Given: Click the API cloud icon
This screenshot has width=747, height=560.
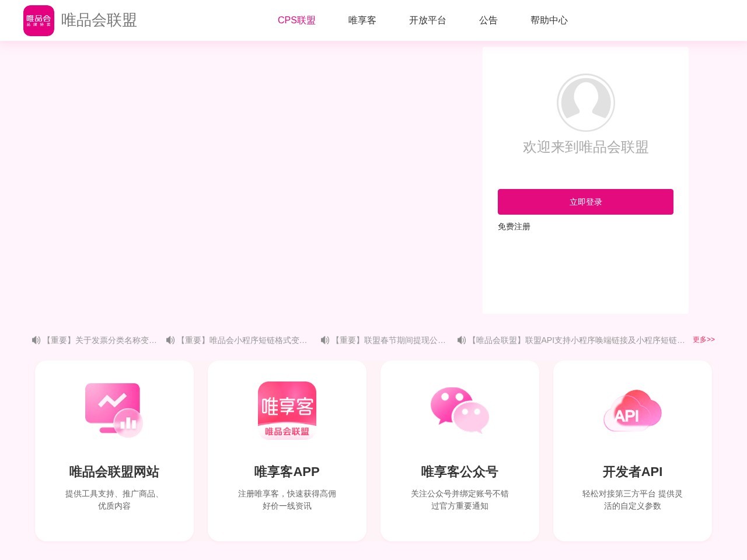Looking at the screenshot, I should [x=633, y=411].
